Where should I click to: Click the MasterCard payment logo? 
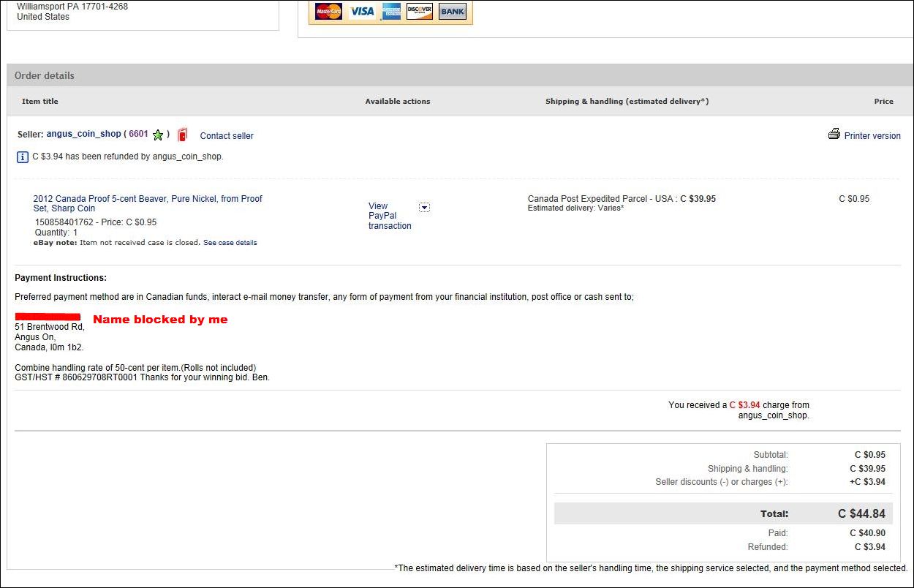coord(329,11)
